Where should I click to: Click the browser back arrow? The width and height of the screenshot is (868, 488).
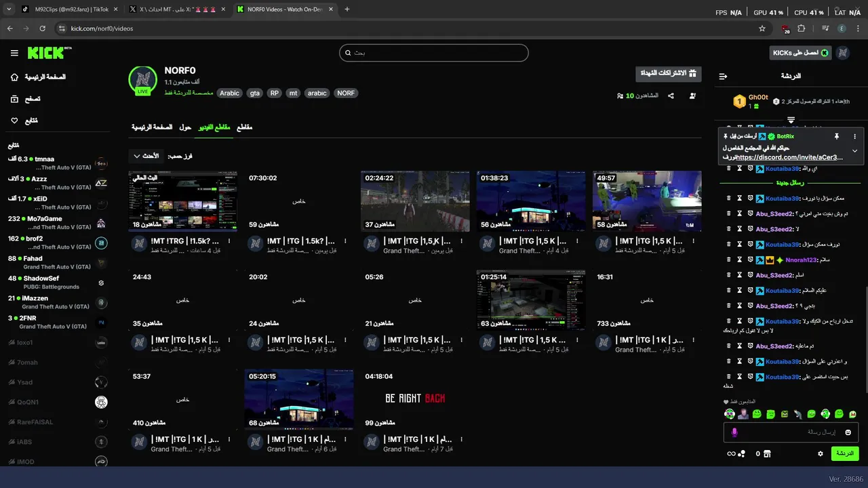[9, 28]
